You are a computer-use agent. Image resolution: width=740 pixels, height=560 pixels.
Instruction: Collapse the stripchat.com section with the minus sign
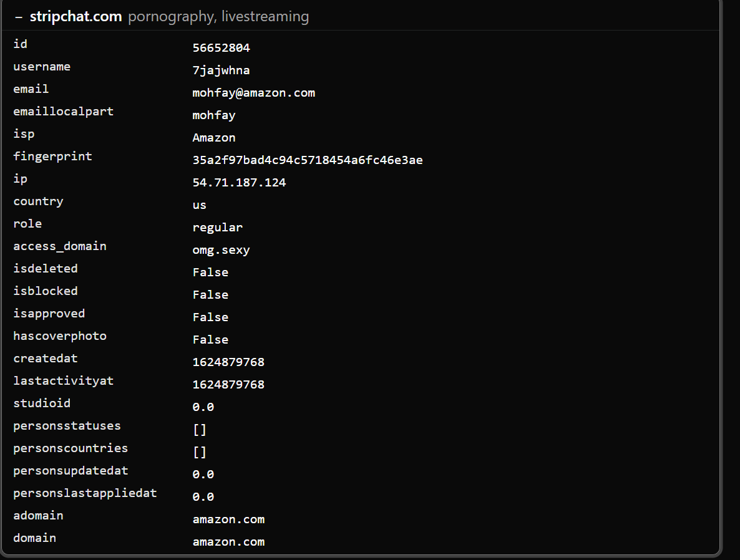[x=18, y=17]
